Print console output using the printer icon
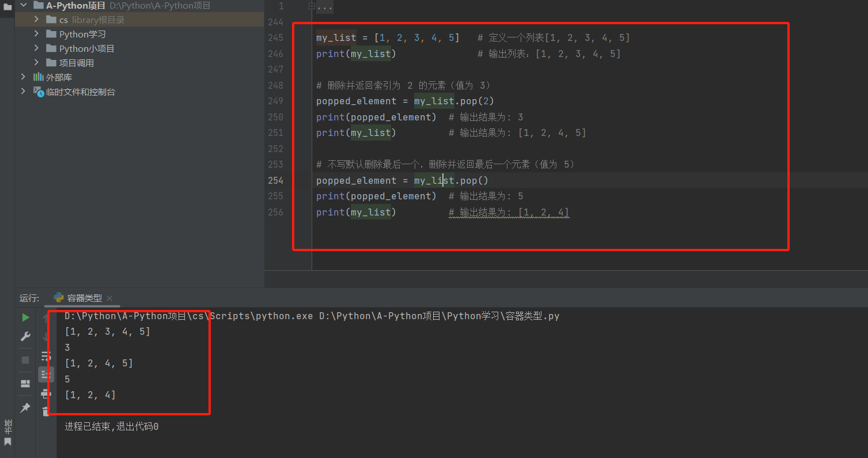 click(46, 394)
